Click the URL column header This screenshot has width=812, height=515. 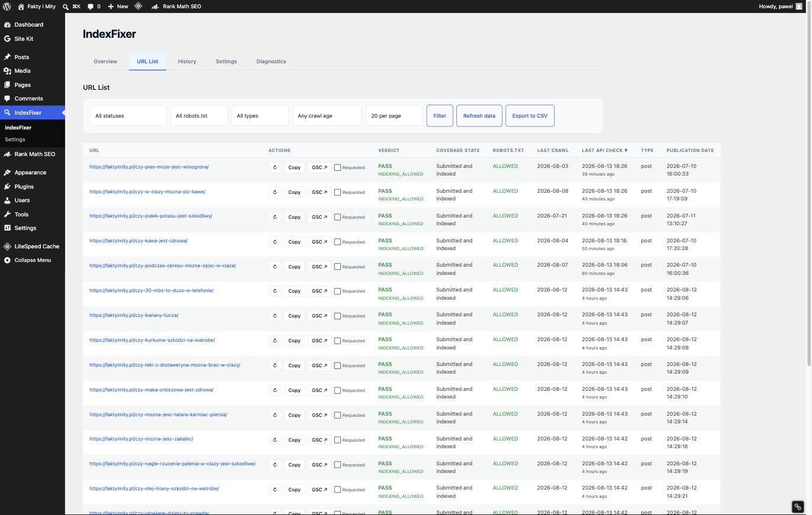(x=94, y=150)
